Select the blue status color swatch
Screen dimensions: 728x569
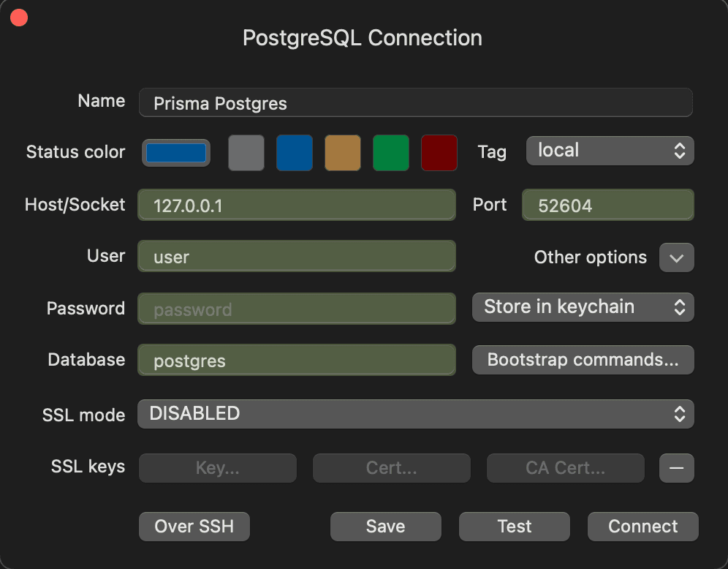click(294, 153)
